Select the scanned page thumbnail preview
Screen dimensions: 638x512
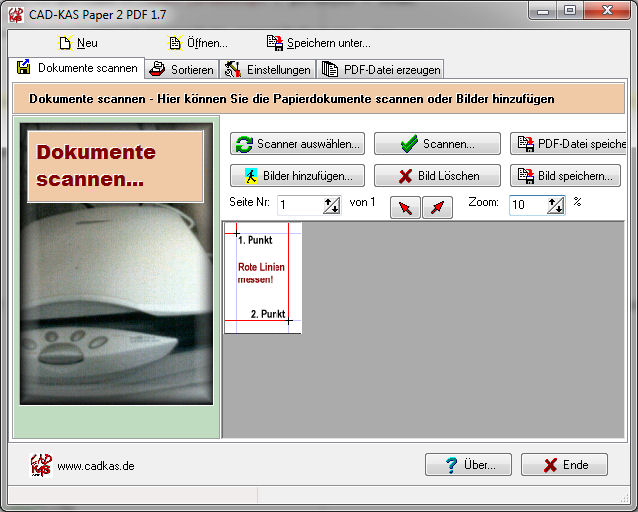point(262,278)
